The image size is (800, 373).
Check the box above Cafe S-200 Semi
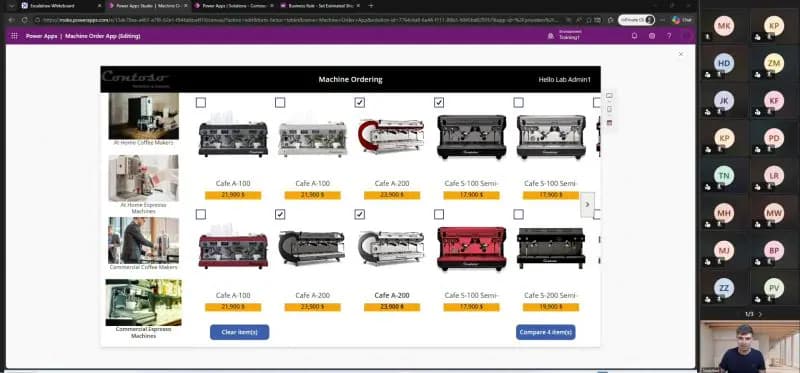pos(518,214)
